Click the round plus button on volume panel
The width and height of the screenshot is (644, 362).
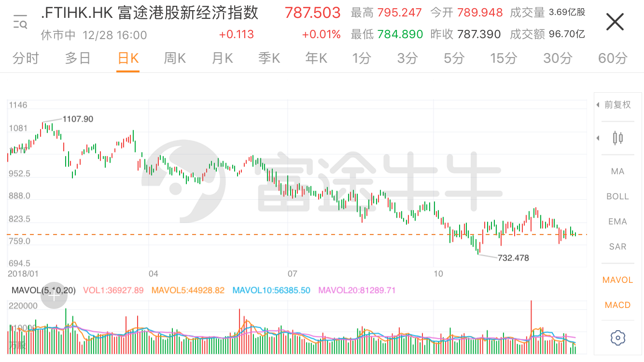54,296
